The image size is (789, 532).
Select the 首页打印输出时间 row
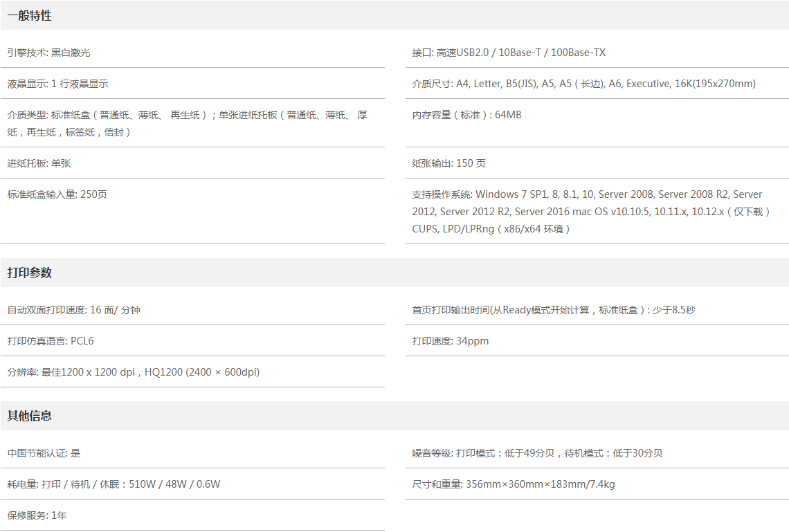pyautogui.click(x=553, y=310)
